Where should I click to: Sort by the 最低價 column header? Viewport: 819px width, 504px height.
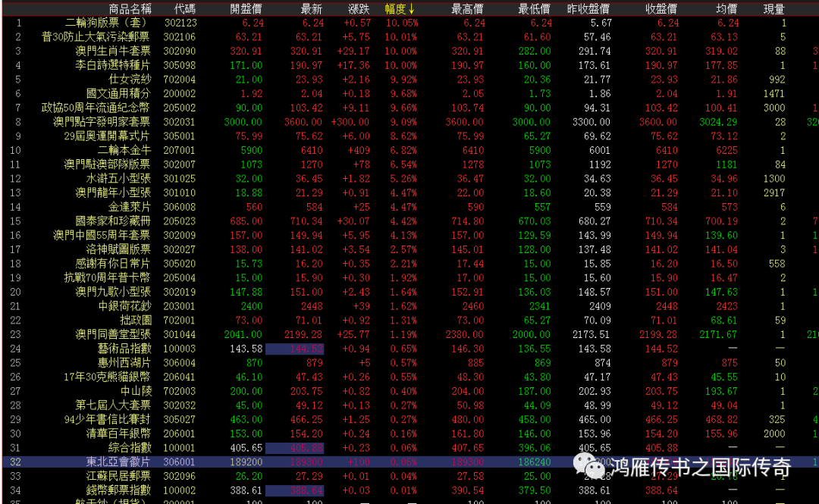tap(534, 9)
